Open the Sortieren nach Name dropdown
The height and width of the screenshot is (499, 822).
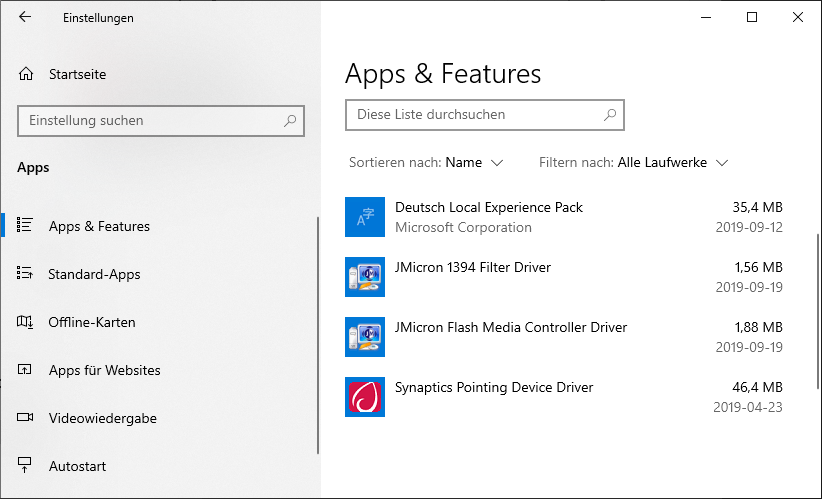(426, 162)
